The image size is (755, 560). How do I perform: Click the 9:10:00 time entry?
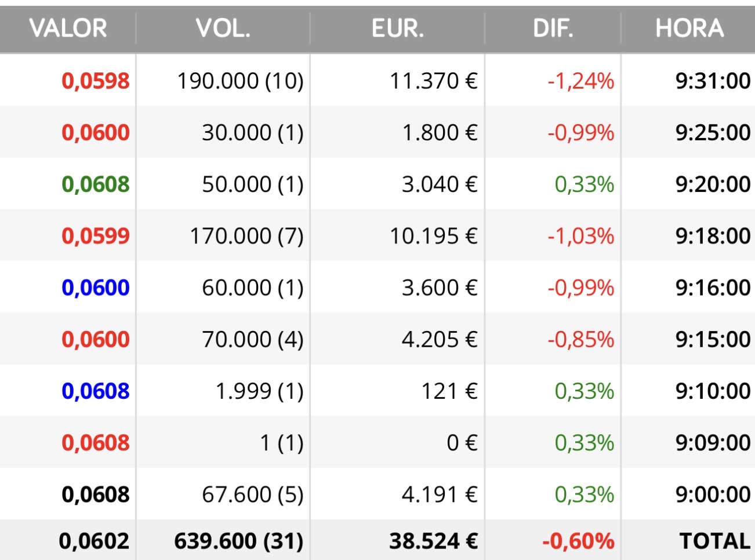coord(713,391)
